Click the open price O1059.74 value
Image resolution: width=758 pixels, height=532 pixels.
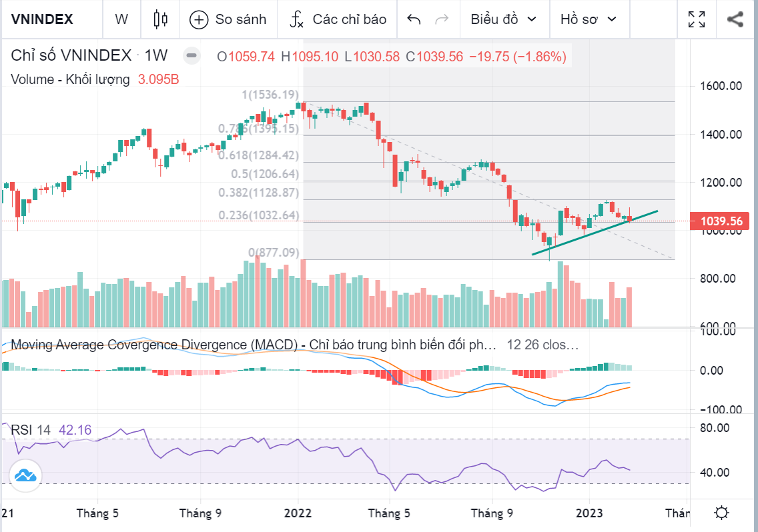tap(246, 57)
